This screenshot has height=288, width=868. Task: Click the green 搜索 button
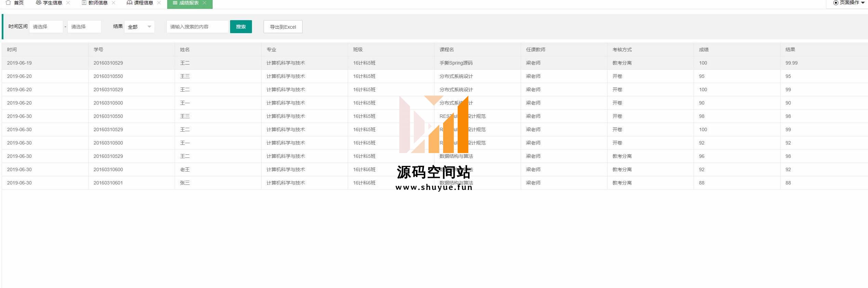point(241,27)
